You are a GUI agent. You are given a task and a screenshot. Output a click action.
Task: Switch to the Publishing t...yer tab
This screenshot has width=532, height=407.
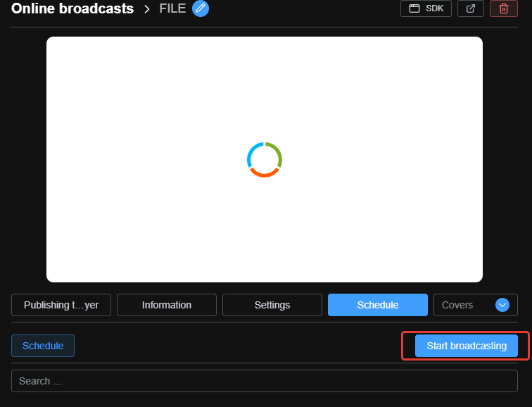click(61, 305)
